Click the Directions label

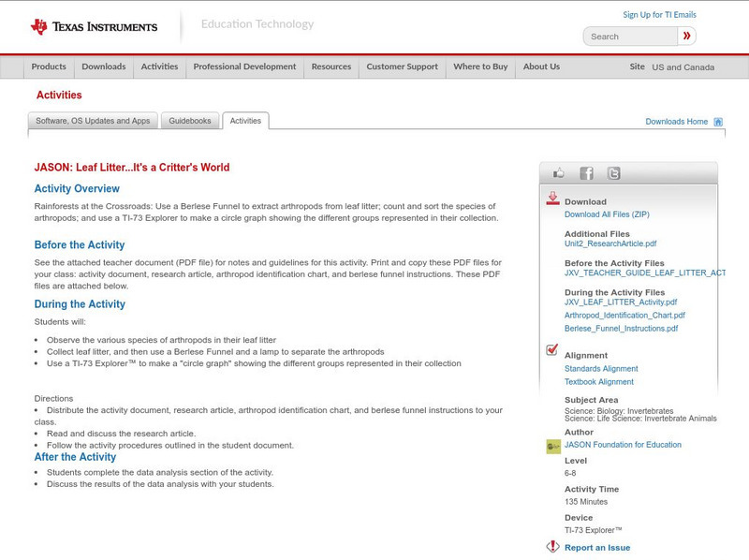pos(53,399)
